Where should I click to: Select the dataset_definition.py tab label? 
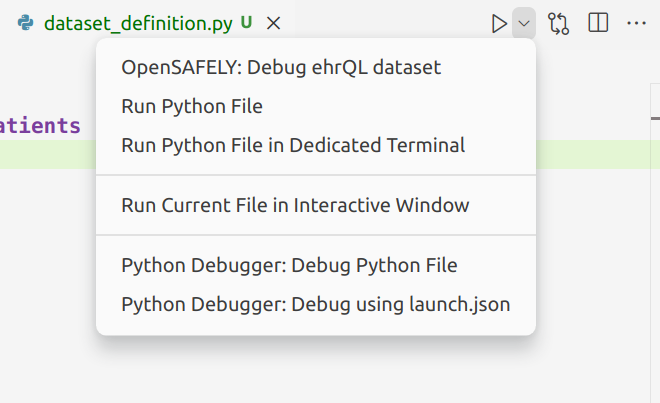pos(139,23)
